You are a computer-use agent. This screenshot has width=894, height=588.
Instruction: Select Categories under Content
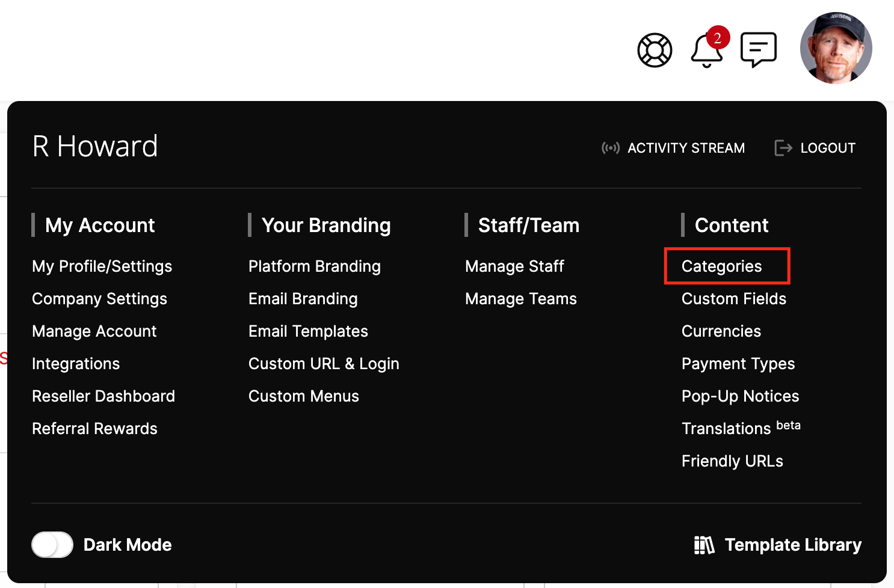coord(722,266)
